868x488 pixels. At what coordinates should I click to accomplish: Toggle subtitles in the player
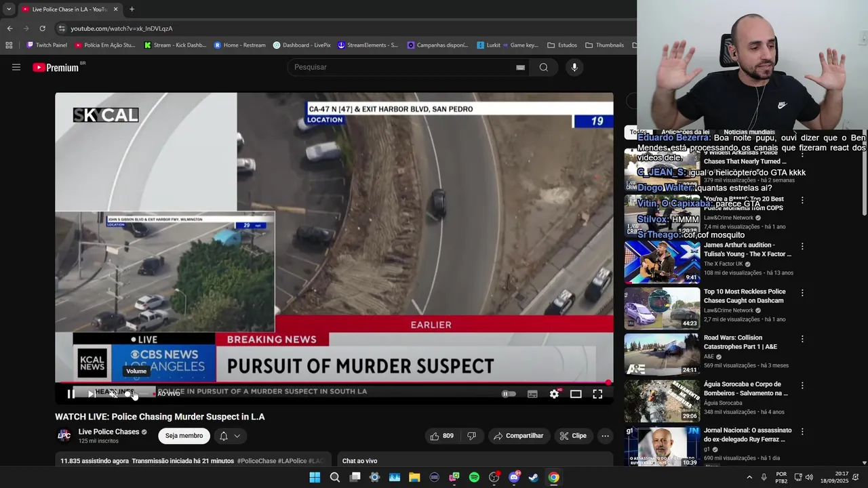(532, 394)
